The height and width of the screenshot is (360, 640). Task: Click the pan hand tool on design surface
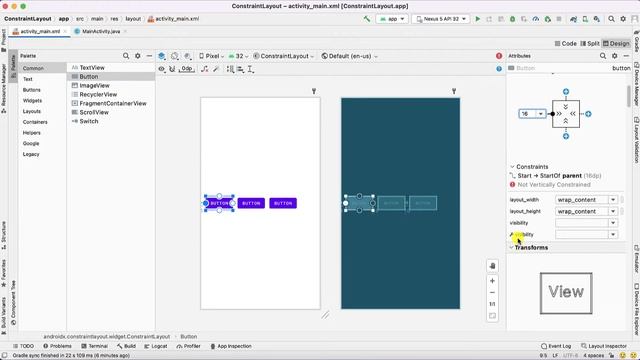pos(492,266)
